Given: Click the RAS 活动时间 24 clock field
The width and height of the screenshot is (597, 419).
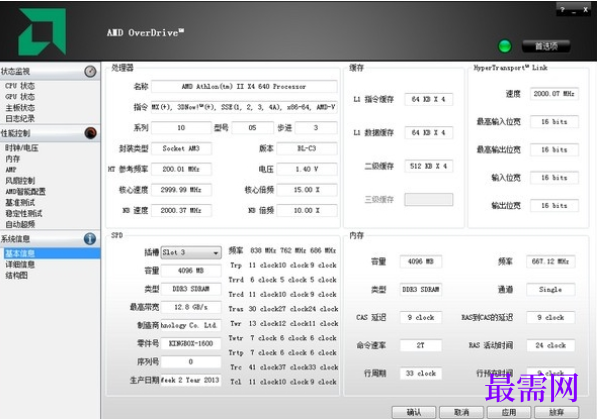Looking at the screenshot, I should tap(551, 345).
